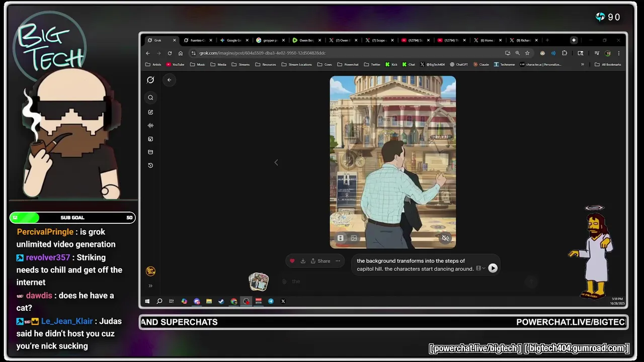This screenshot has width=644, height=362.
Task: Open the search icon in Grok sidebar
Action: click(x=150, y=98)
